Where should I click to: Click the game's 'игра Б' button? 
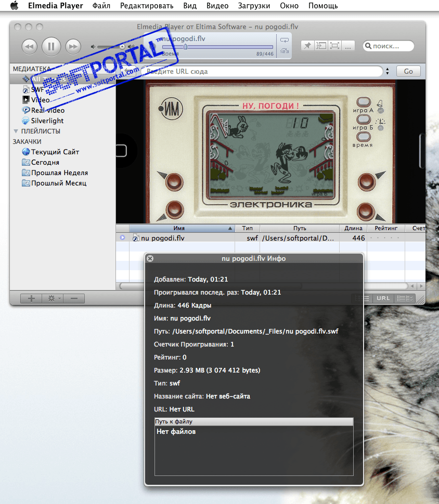[x=364, y=120]
